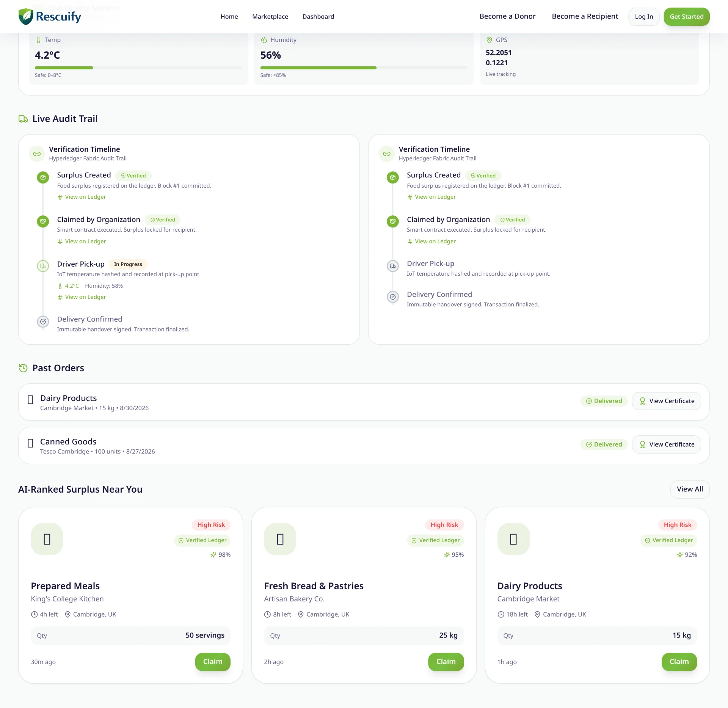View Certificate for Canned Goods order
The width and height of the screenshot is (728, 708).
[x=667, y=444]
